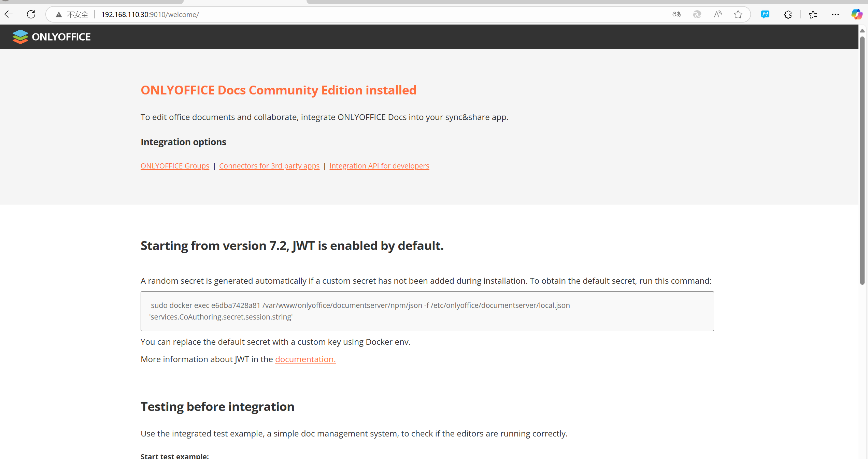The image size is (868, 459).
Task: Open the Copilot icon in toolbar
Action: (x=857, y=14)
